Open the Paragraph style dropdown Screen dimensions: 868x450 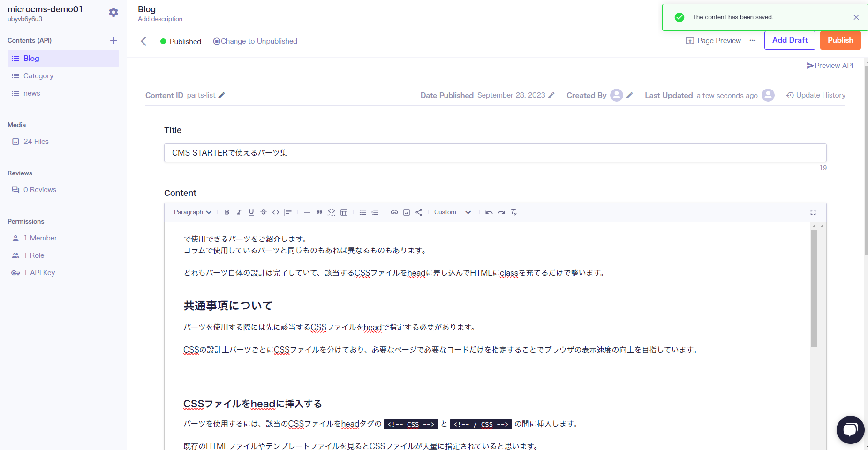[192, 212]
